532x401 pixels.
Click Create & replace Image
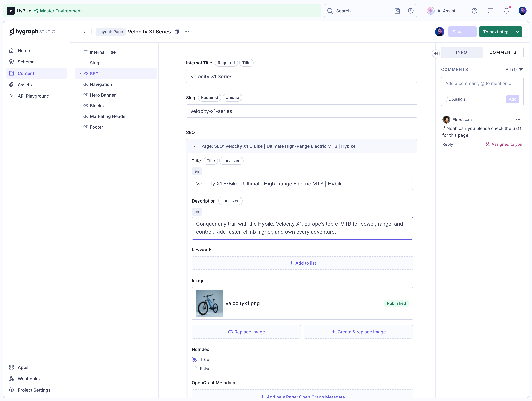click(x=358, y=332)
